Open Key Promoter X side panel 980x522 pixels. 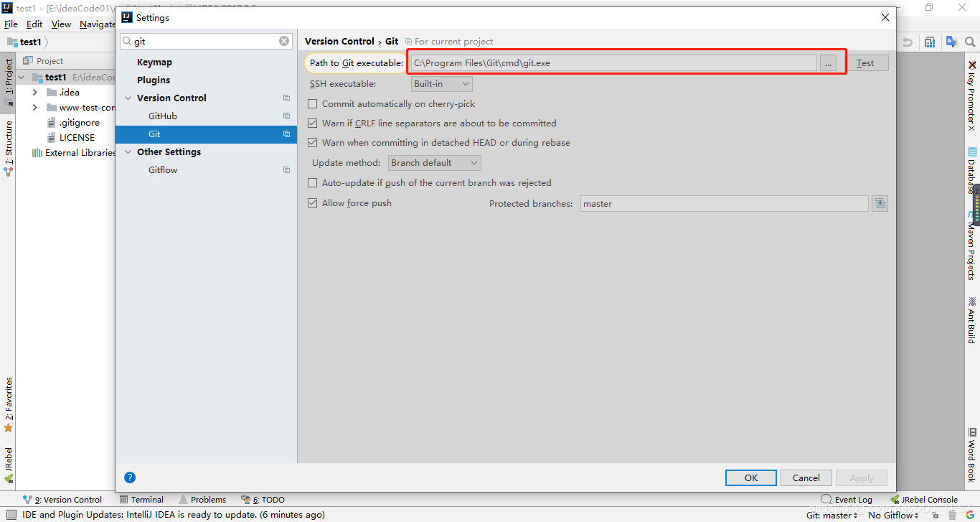(972, 95)
